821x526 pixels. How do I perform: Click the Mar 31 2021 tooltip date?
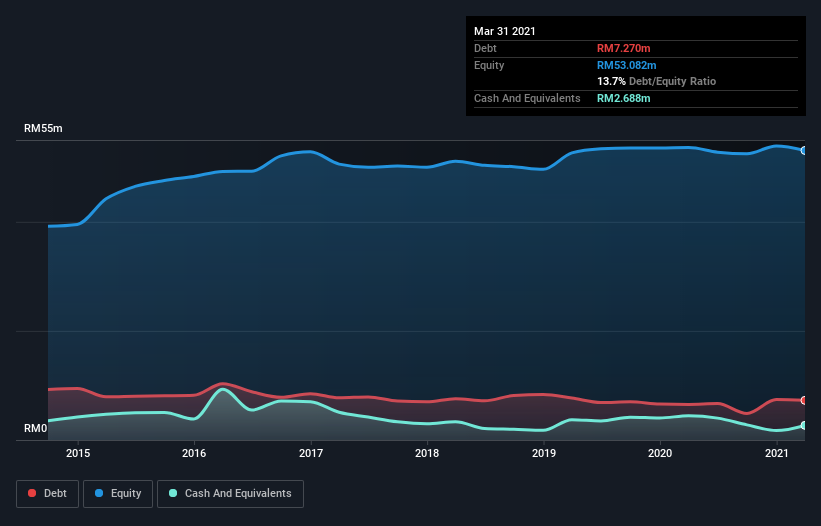(505, 31)
